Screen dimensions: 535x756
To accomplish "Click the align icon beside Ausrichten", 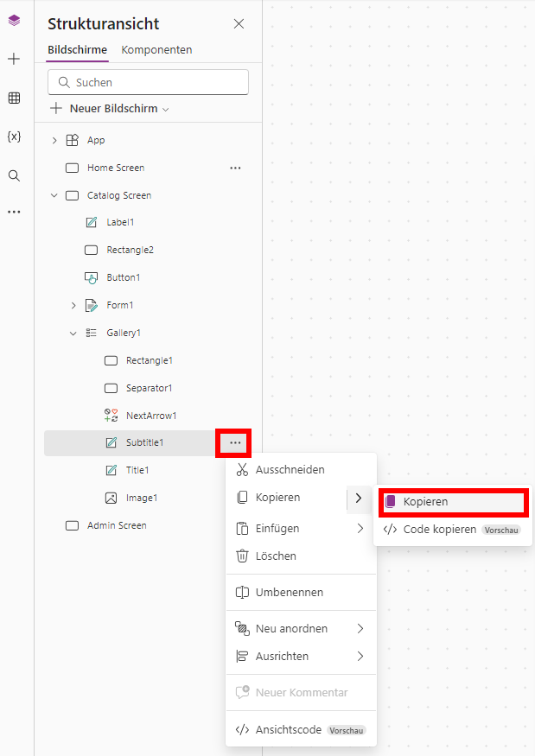I will [x=242, y=656].
